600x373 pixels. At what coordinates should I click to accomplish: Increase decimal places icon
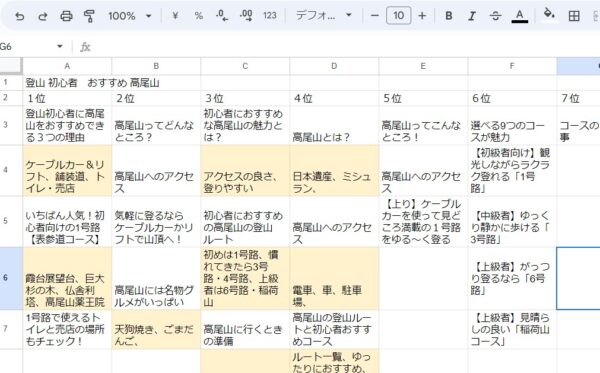tap(246, 16)
